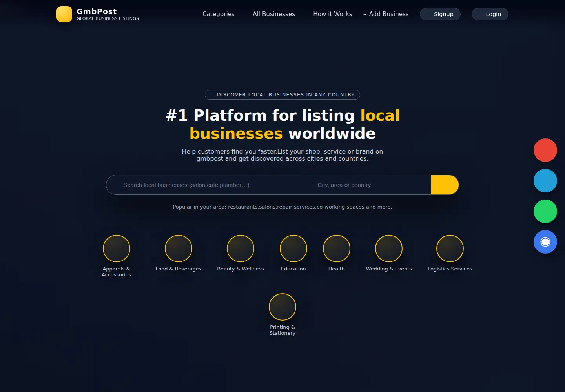Open the Education category circle
The height and width of the screenshot is (392, 565).
pos(293,249)
